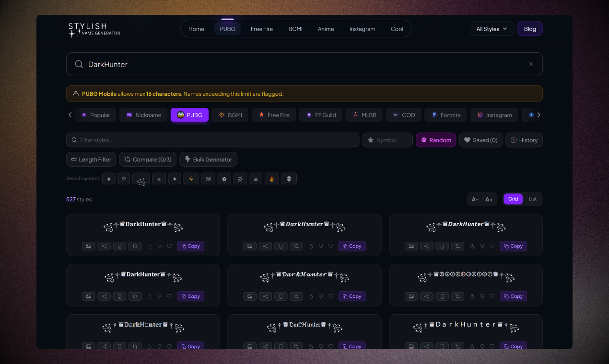Viewport: 609px width, 364px height.
Task: Open the Cool nav tab
Action: [397, 29]
